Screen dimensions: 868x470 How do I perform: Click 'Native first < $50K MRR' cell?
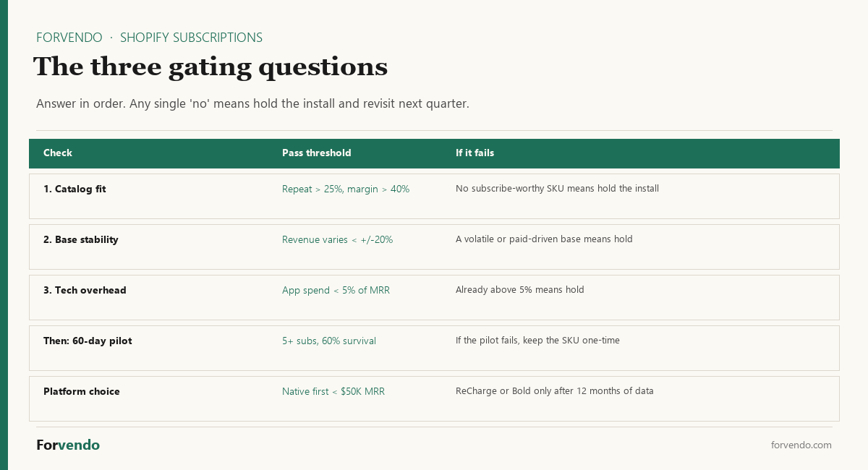click(333, 391)
